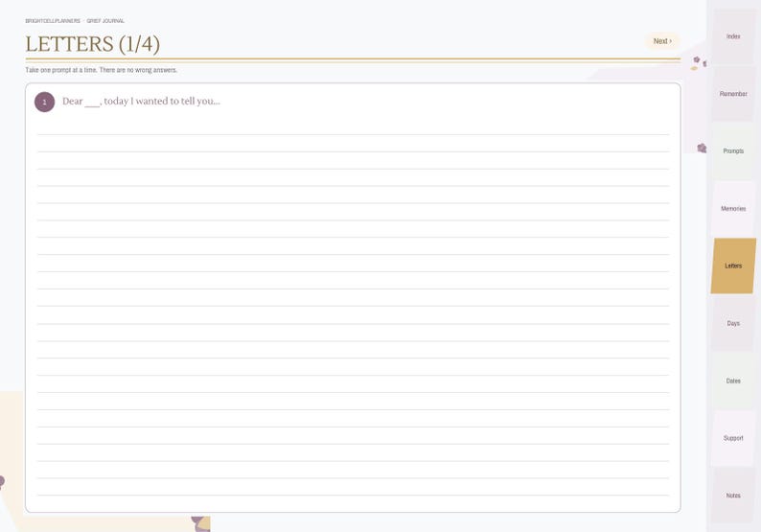Click 'Take one prompt at a time' subtitle

click(x=101, y=70)
